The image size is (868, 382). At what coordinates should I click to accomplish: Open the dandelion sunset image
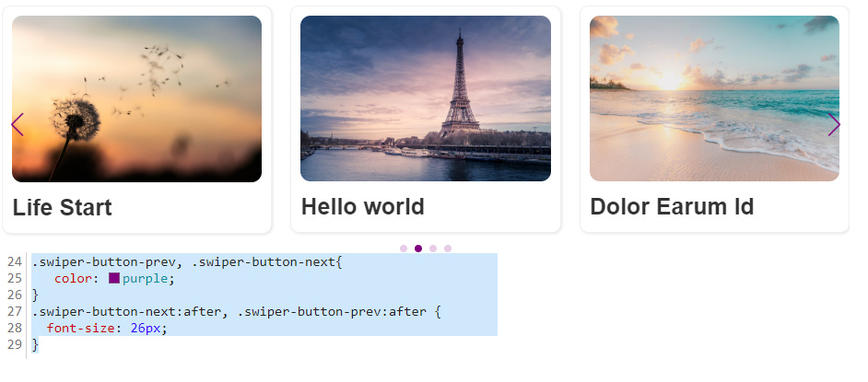(136, 98)
